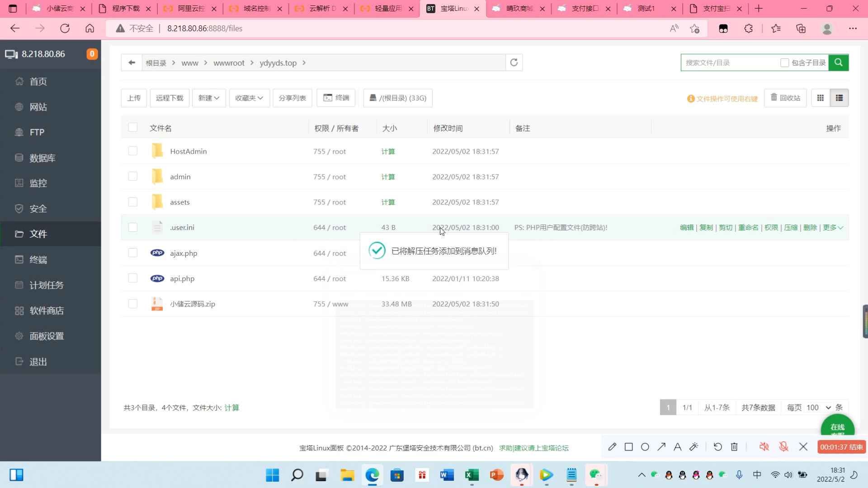
Task: Select the rectangle annotation tool
Action: click(x=628, y=447)
